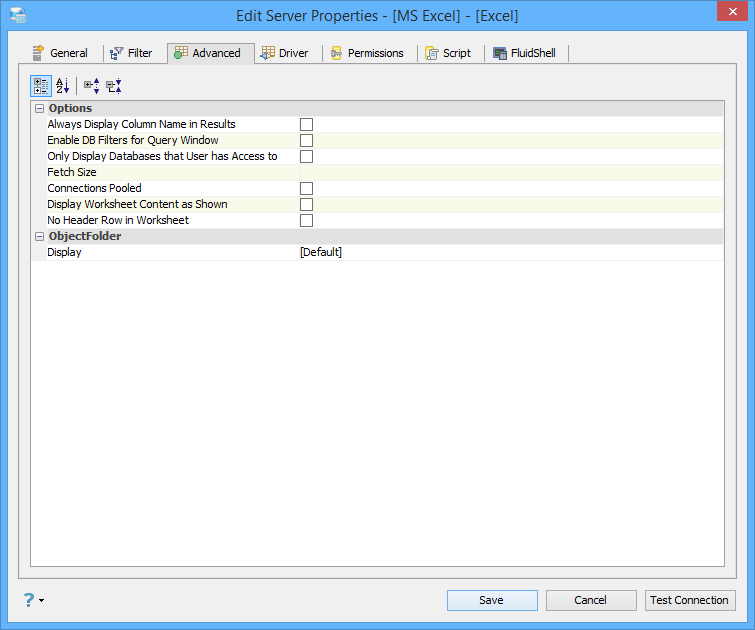Click the Expand all categories icon
Screen dimensions: 755x630
pos(91,86)
